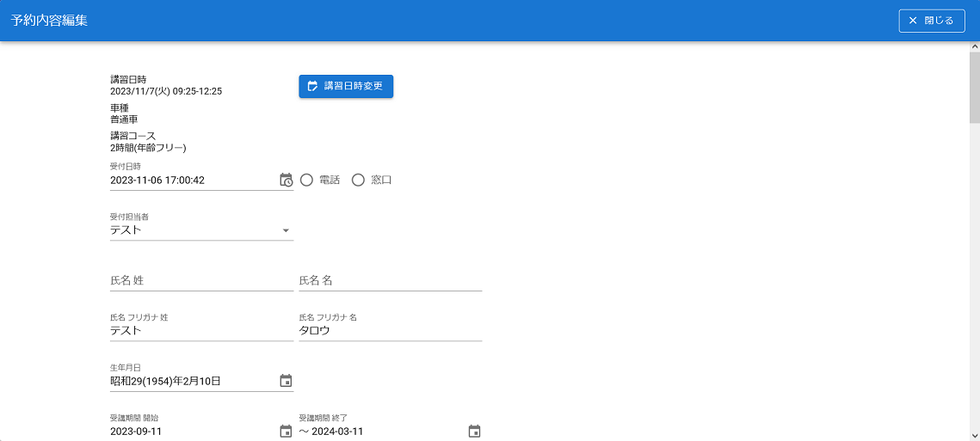Click the 氏名 フリガナ 姓 field with テスト
This screenshot has height=441, width=980.
(x=201, y=331)
